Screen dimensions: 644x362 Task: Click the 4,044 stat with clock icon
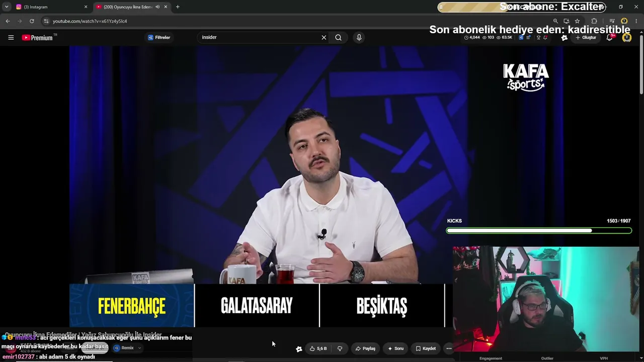pyautogui.click(x=472, y=38)
